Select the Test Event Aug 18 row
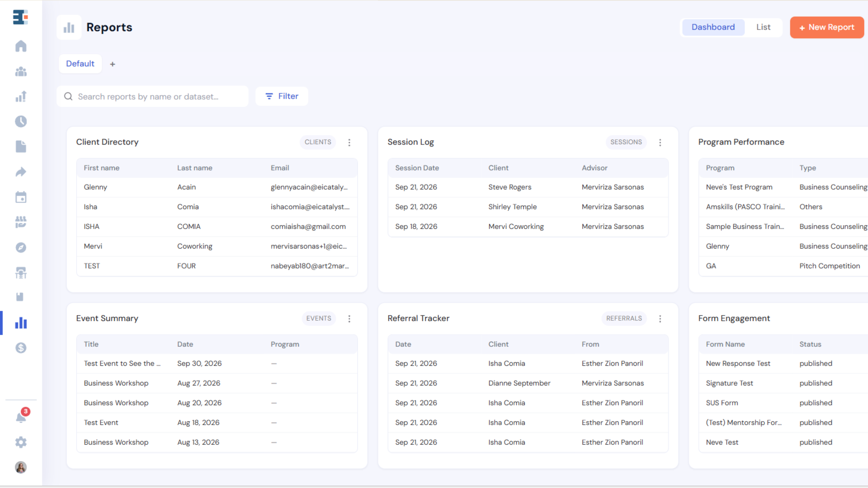Image resolution: width=868 pixels, height=488 pixels. tap(217, 423)
